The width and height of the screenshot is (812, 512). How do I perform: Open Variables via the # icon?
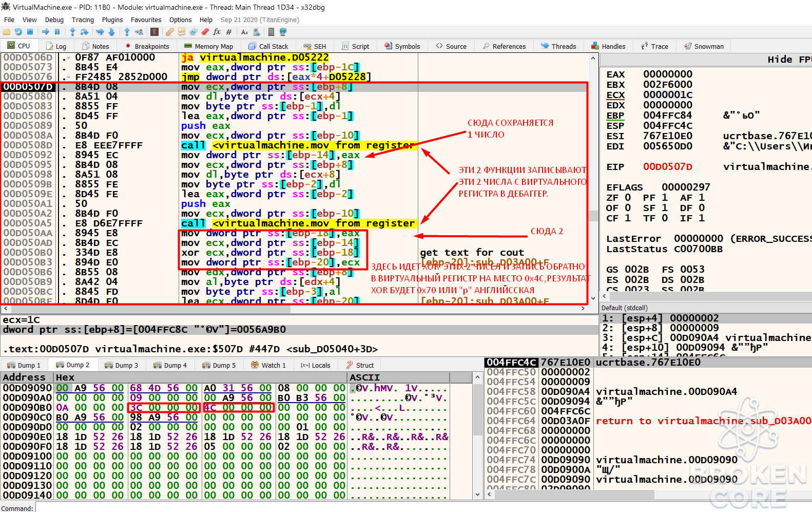229,32
